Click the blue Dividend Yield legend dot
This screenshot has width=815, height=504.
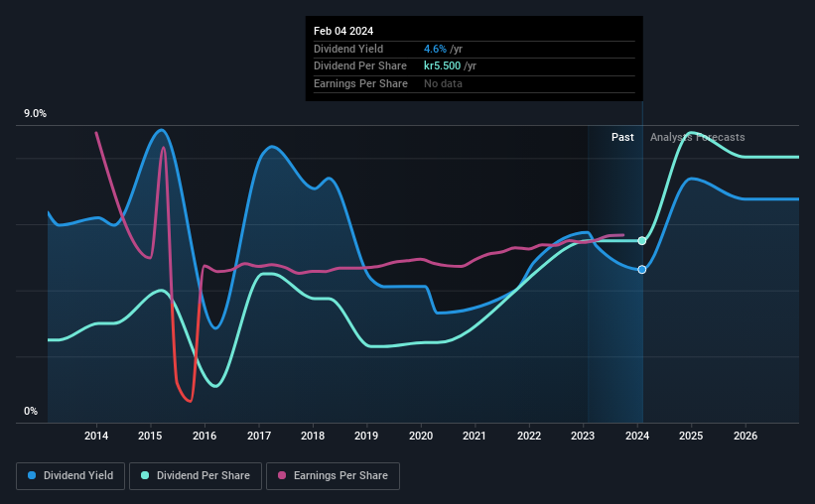coord(32,475)
